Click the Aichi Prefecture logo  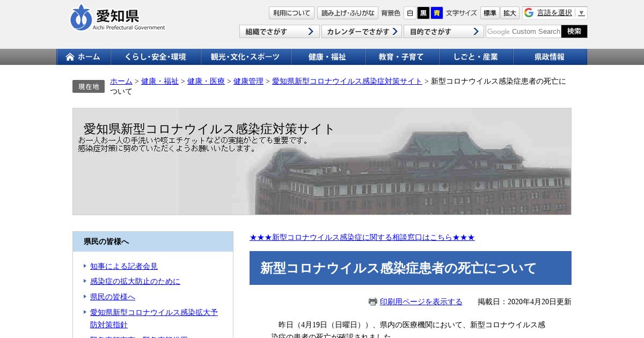click(118, 18)
